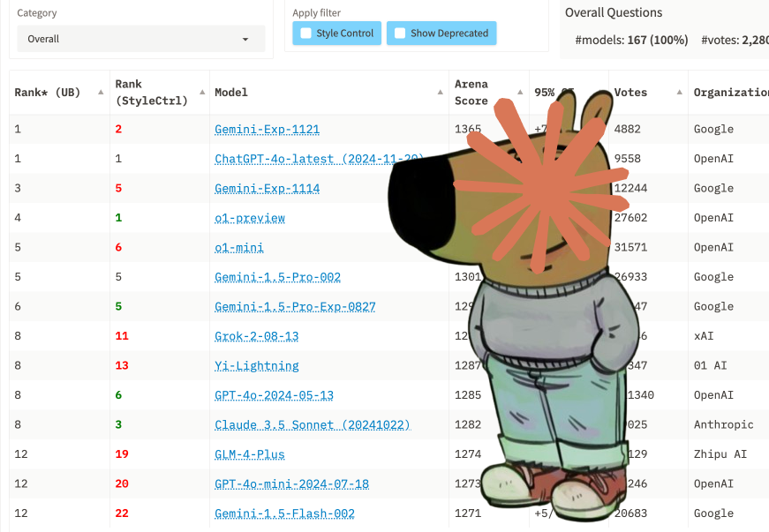
Task: Click StyleCtrl rank 19 for GLM-4-Plus
Action: coord(122,454)
